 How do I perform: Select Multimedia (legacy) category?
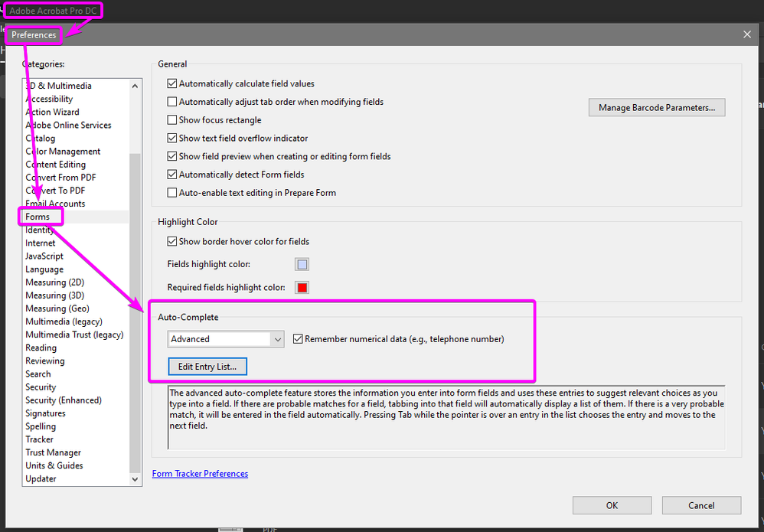pyautogui.click(x=64, y=322)
